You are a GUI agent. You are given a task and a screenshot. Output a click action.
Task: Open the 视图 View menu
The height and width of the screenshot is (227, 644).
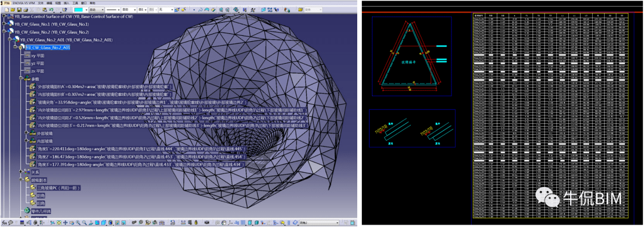point(58,3)
